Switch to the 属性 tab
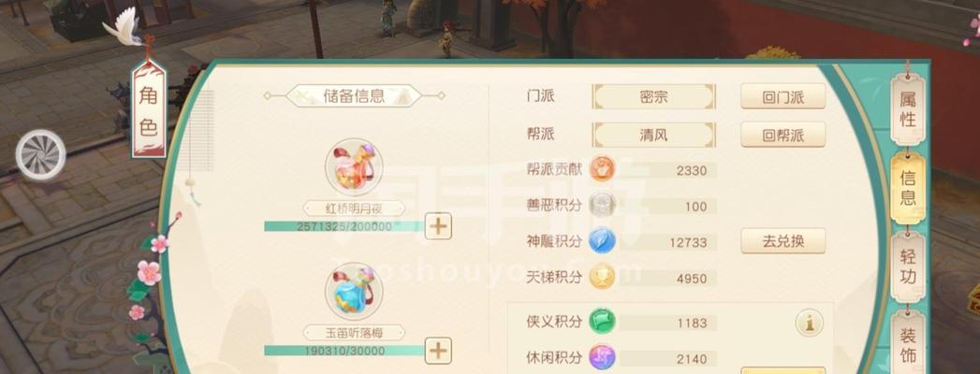The image size is (980, 374). coord(908,109)
